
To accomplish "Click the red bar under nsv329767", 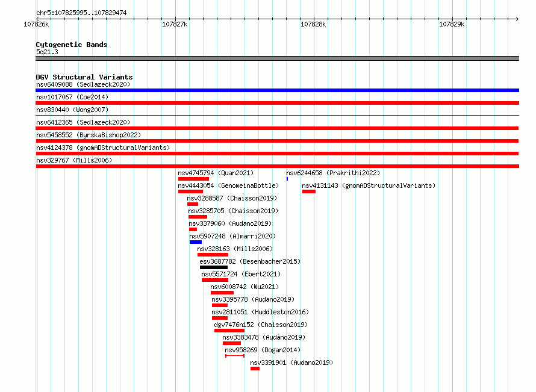I will coord(277,166).
